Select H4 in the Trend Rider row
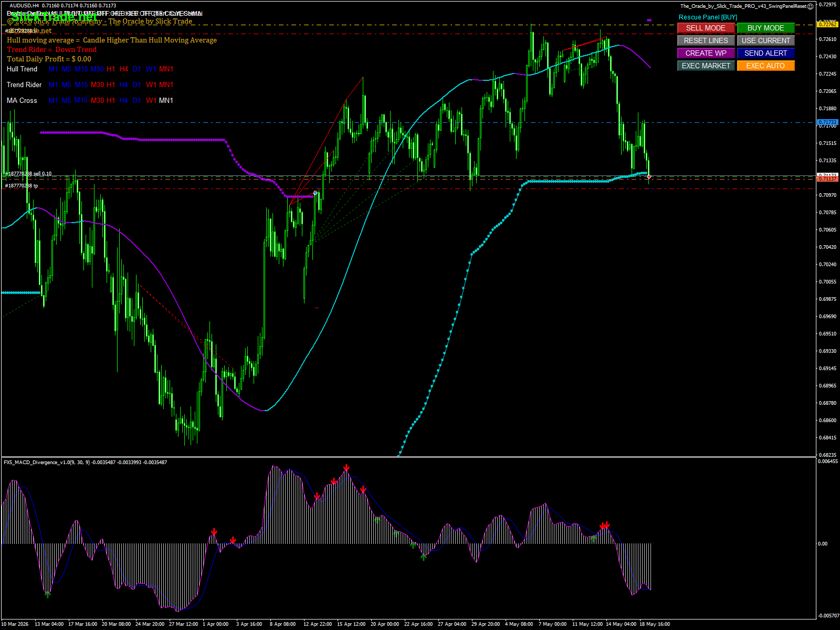The image size is (840, 630). pos(124,85)
